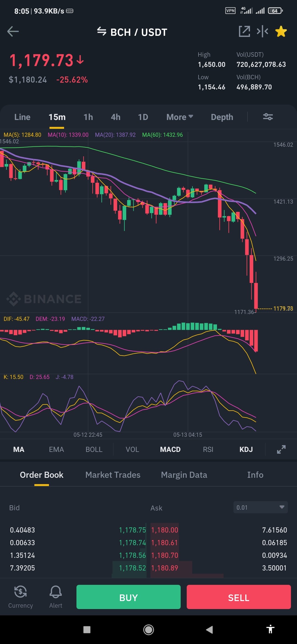Tap the red SELL button

pos(239,597)
